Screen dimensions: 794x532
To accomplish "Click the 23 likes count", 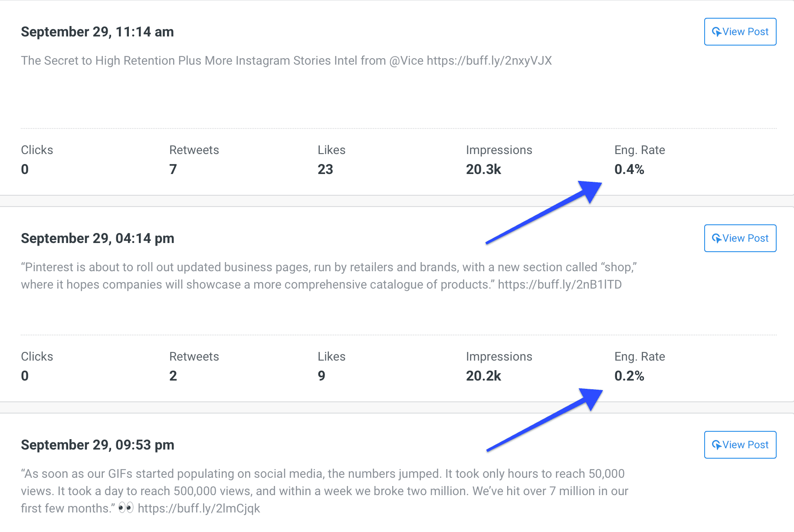I will click(x=325, y=169).
